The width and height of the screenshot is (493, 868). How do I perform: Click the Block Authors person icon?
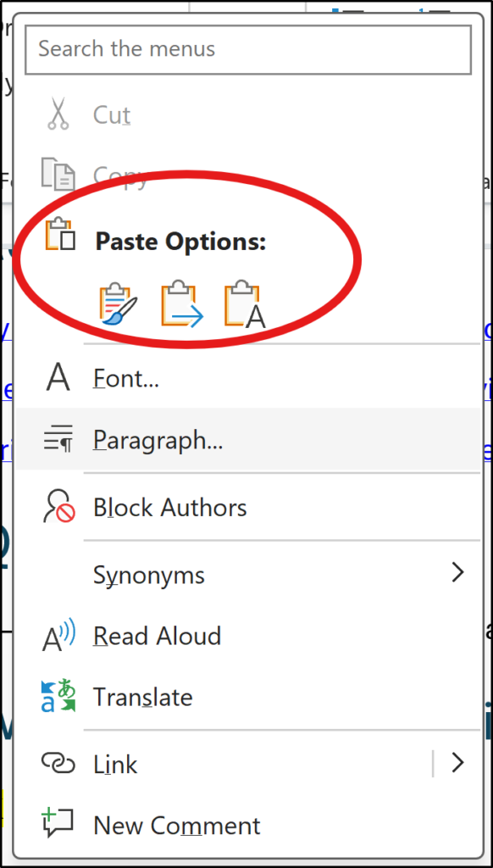click(x=58, y=507)
